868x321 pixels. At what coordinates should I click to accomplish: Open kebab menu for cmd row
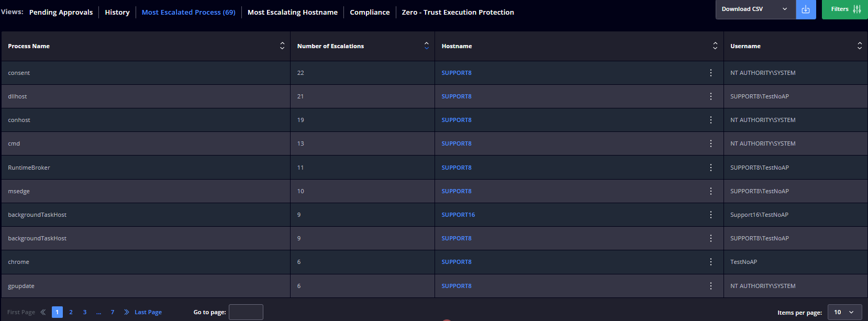coord(710,143)
